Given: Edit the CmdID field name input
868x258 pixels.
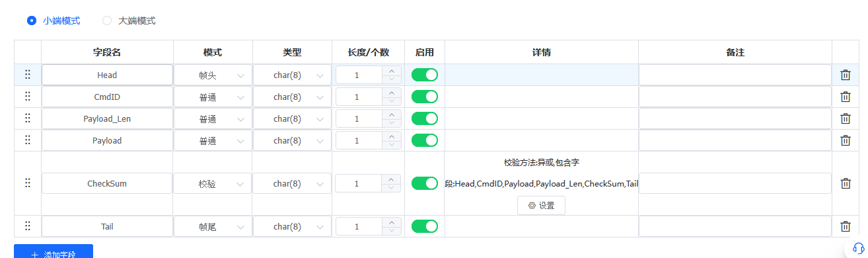Looking at the screenshot, I should click(107, 97).
